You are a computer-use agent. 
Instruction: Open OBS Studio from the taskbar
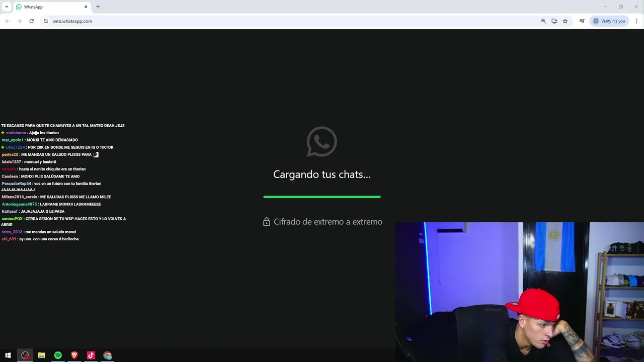25,355
